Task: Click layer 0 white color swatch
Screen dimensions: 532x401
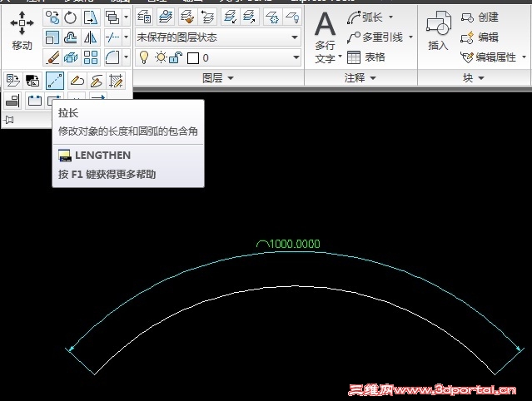Action: [x=192, y=58]
